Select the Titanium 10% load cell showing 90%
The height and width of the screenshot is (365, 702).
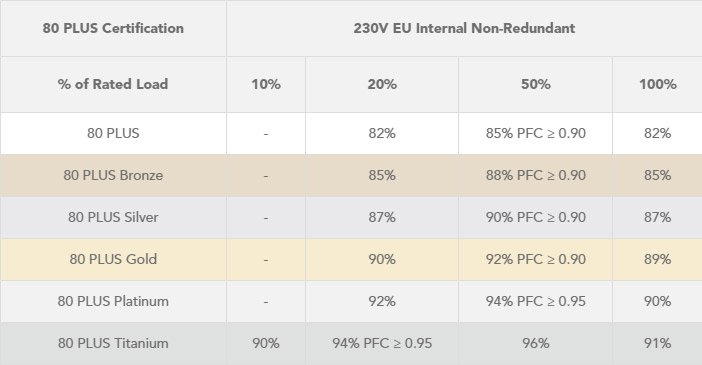pos(266,344)
